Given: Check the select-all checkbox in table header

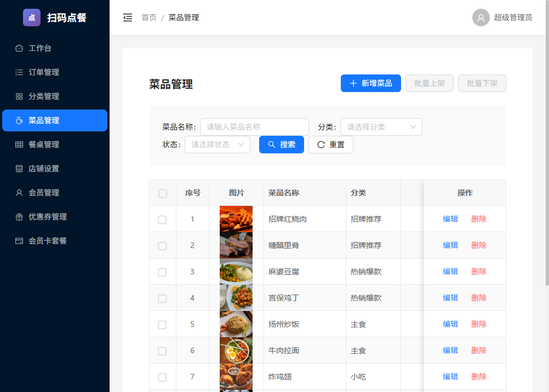Looking at the screenshot, I should [x=162, y=193].
